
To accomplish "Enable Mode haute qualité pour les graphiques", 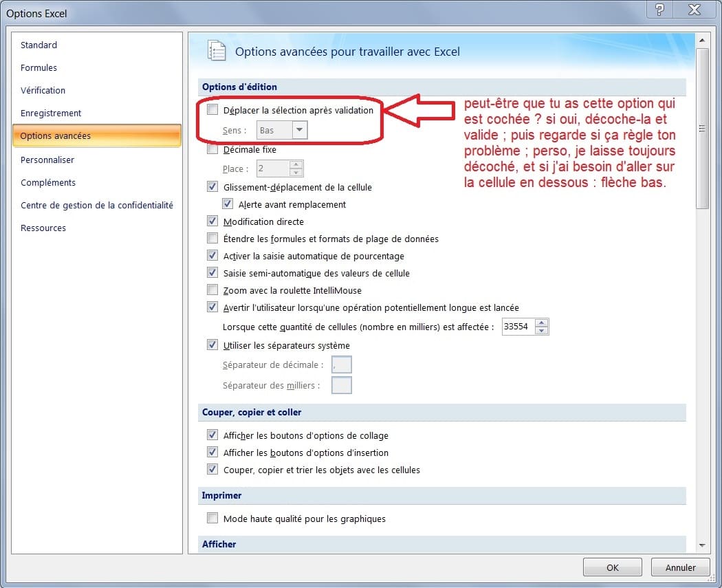I will tap(212, 518).
